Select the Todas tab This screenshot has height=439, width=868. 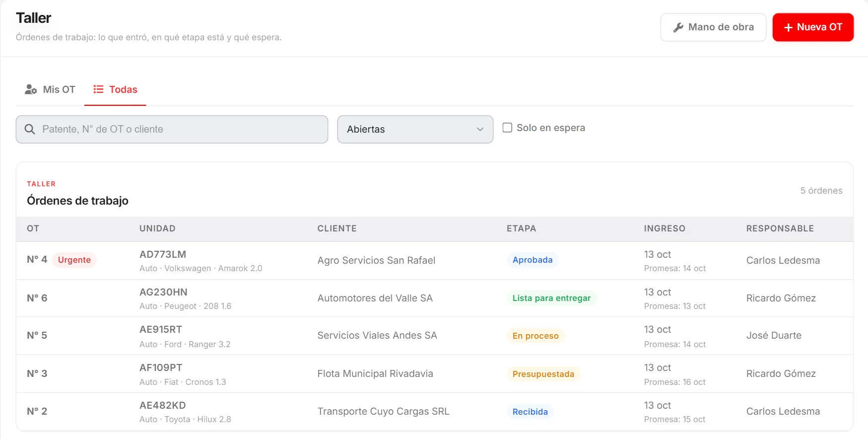[x=115, y=89]
